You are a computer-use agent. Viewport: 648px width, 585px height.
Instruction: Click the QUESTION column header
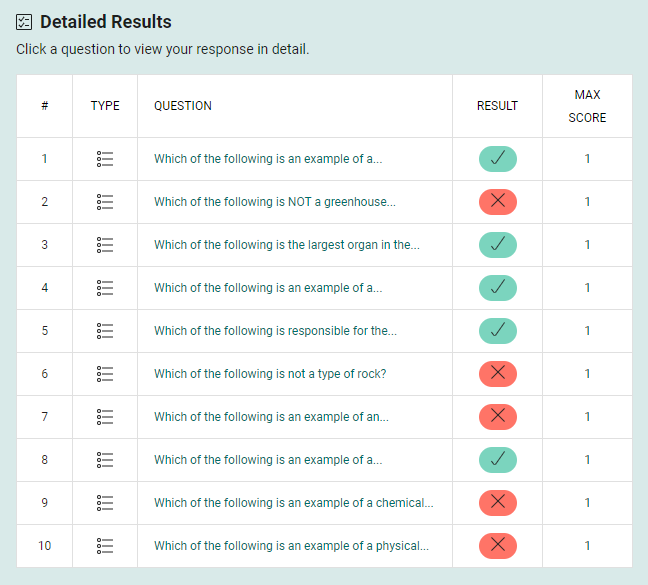point(182,106)
